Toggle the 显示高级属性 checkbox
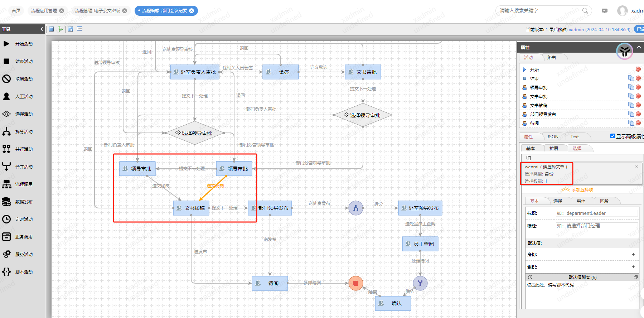Viewport: 644px width, 318px height. pyautogui.click(x=612, y=136)
